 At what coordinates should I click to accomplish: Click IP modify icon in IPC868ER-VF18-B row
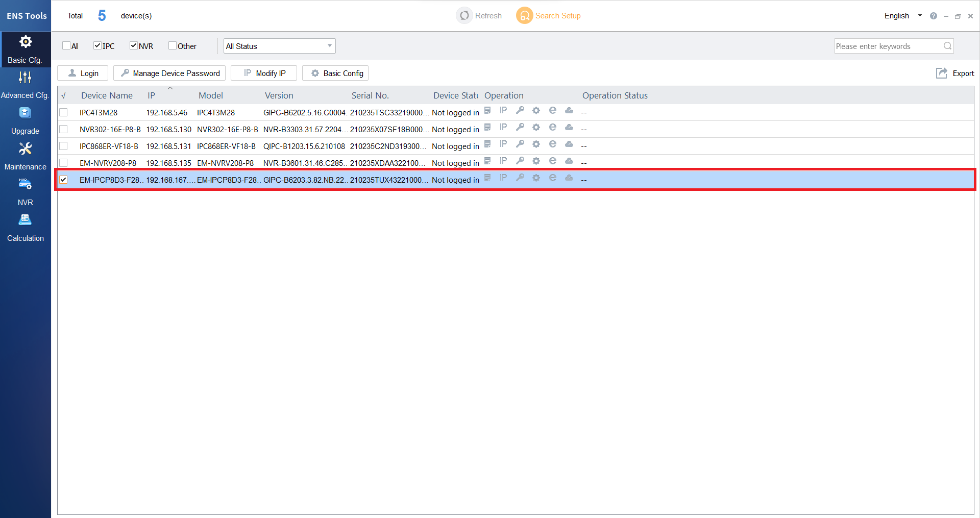(x=503, y=144)
